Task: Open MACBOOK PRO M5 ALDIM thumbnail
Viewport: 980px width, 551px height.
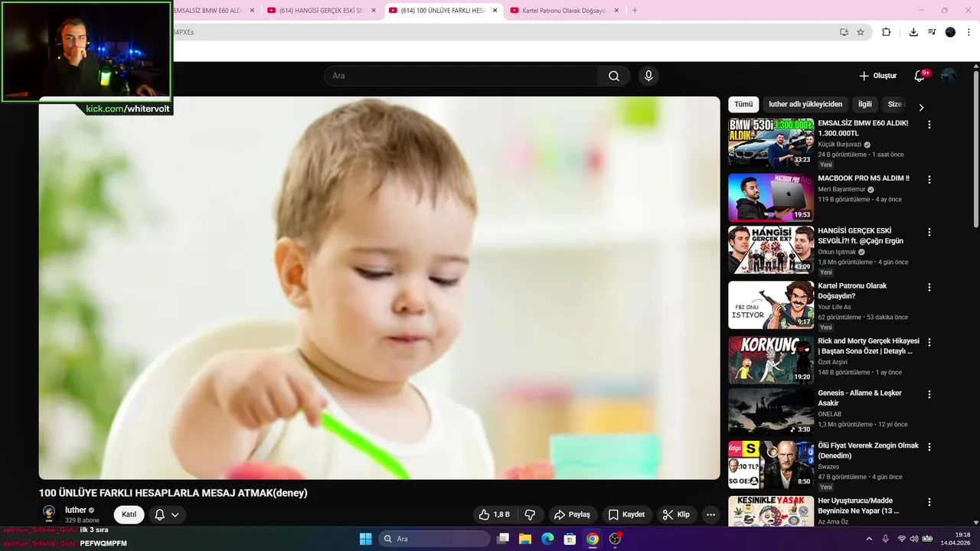Action: point(771,197)
